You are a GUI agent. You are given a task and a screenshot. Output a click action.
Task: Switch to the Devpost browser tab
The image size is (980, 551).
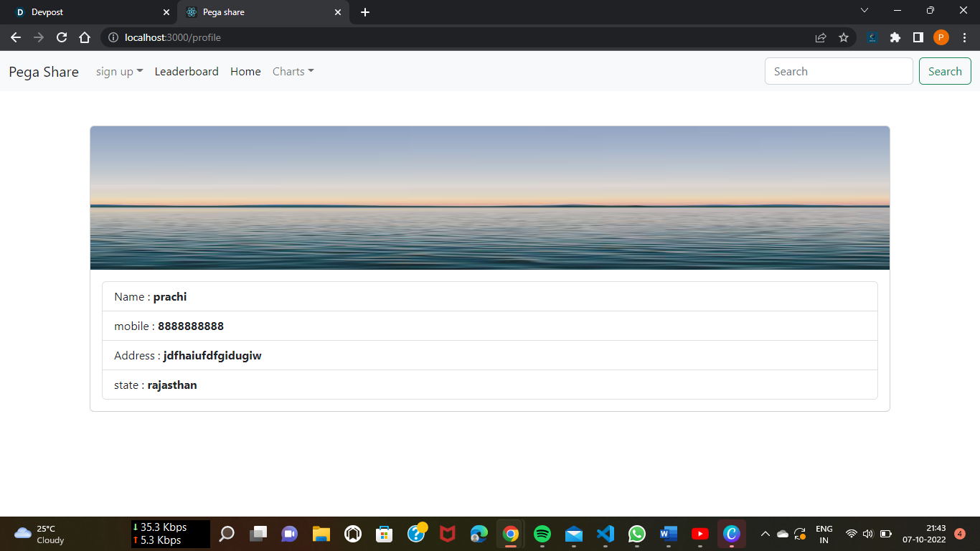(x=86, y=12)
